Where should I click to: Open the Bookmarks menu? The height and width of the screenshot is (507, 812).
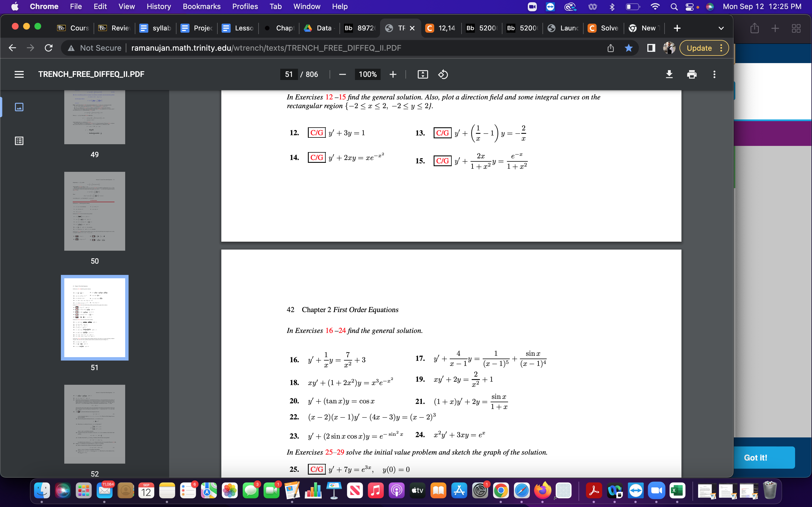(201, 6)
